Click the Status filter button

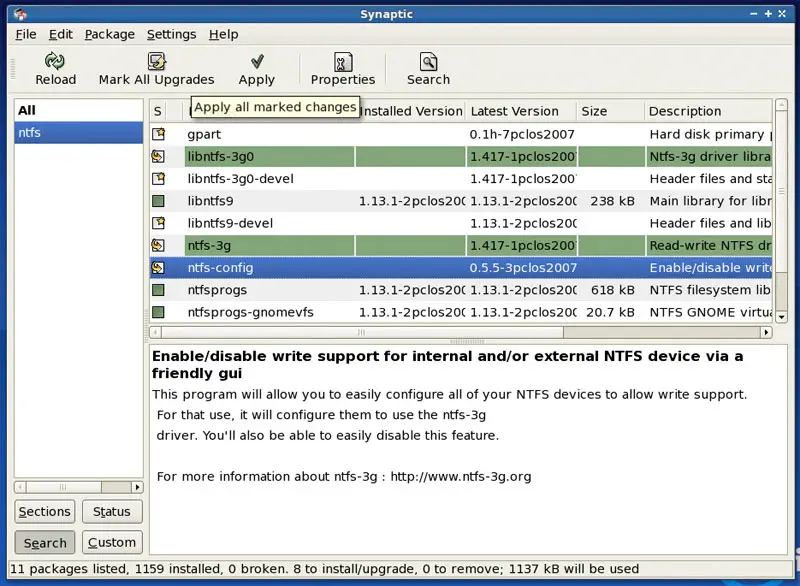[x=112, y=512]
